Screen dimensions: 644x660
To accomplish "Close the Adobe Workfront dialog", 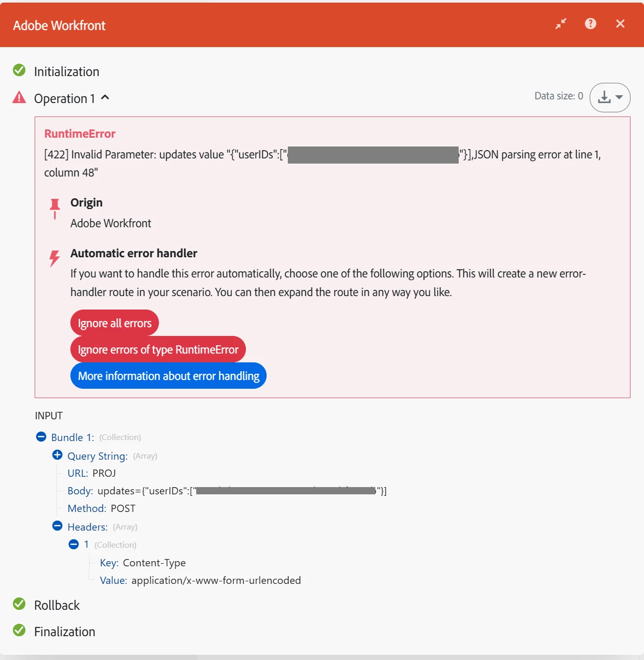I will pyautogui.click(x=620, y=24).
